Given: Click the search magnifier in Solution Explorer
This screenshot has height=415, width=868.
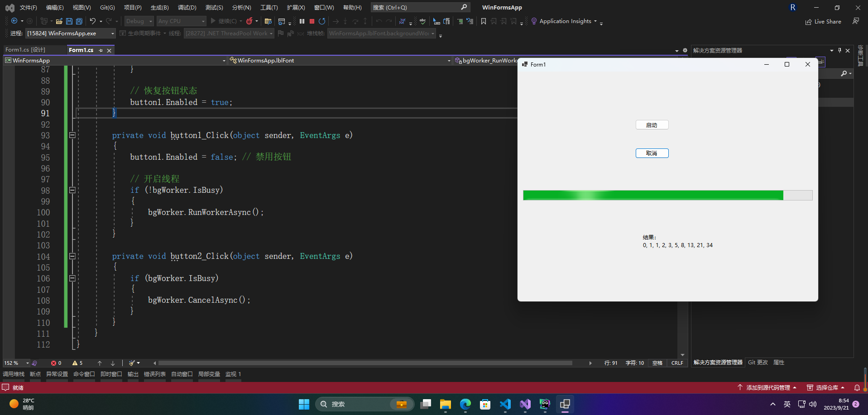Looking at the screenshot, I should [844, 73].
